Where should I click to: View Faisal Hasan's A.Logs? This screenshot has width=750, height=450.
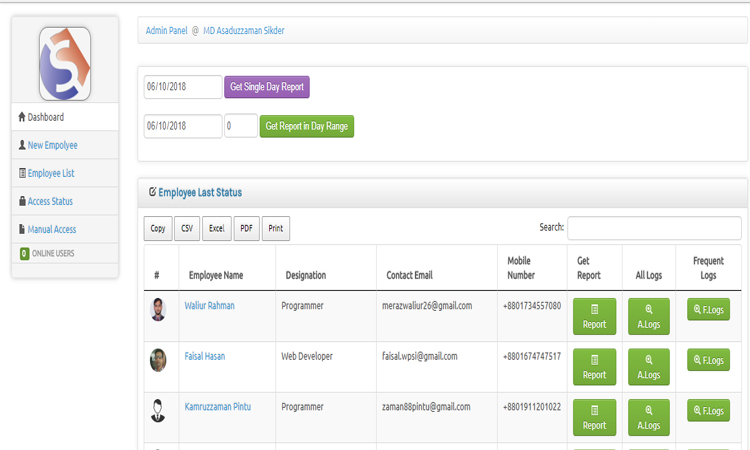(649, 367)
